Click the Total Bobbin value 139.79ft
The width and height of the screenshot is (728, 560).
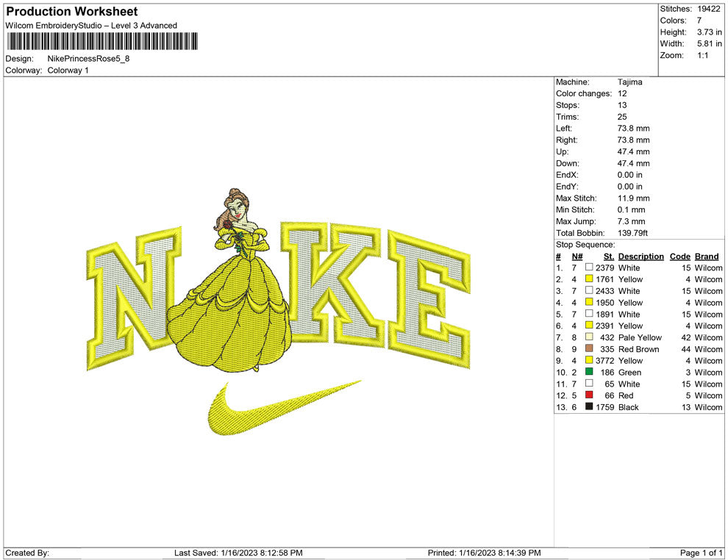coord(632,233)
